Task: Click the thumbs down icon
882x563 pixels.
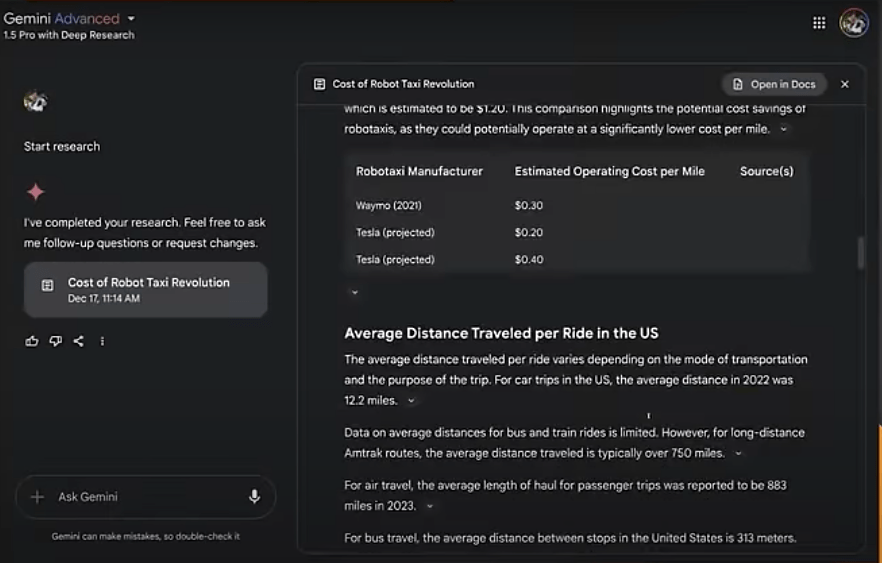Action: (x=55, y=341)
